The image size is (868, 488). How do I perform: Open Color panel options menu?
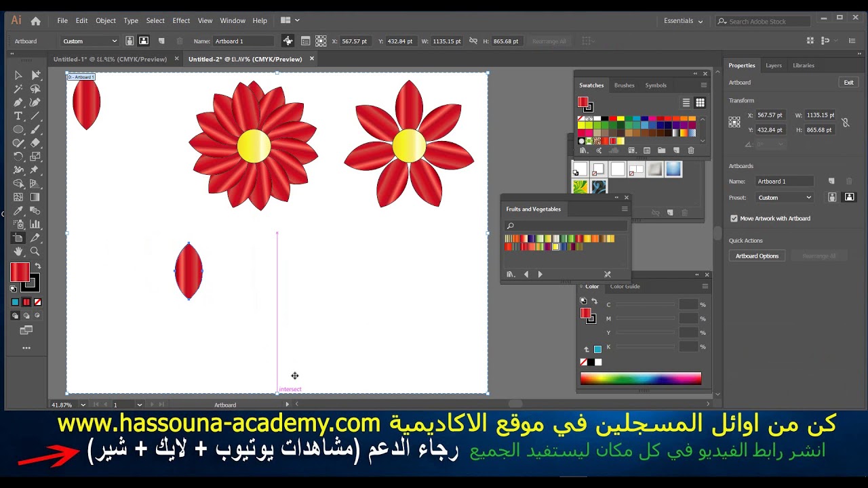coord(705,287)
